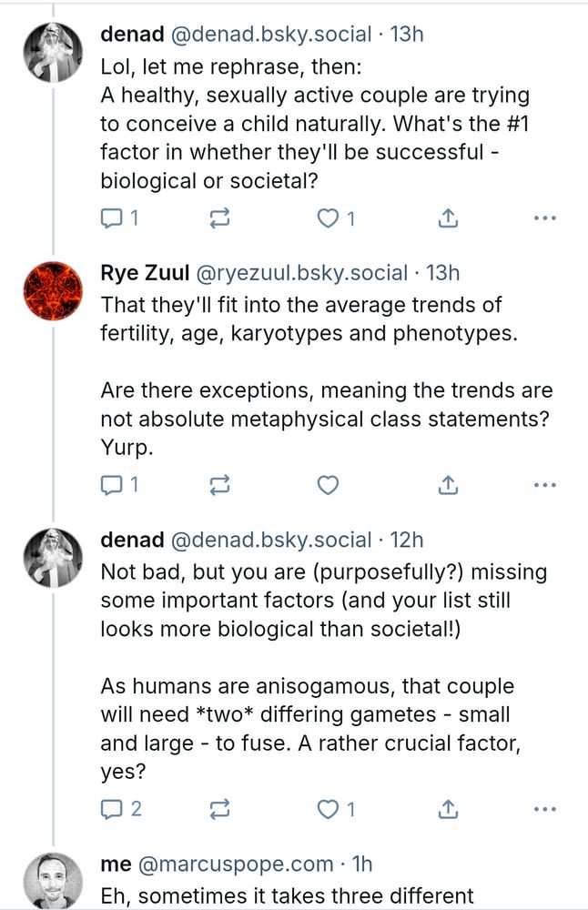This screenshot has width=588, height=910.
Task: Like Rye Zuul's post
Action: click(x=328, y=486)
